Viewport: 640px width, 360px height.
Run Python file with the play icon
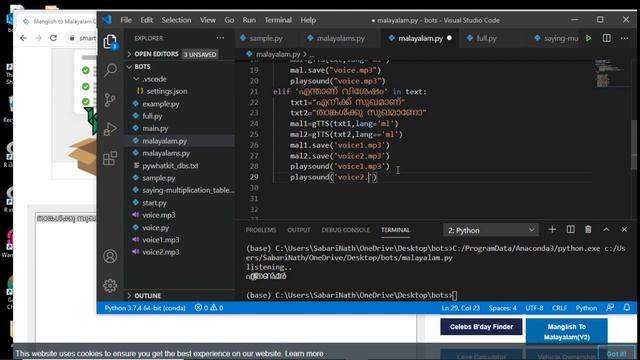tap(589, 38)
